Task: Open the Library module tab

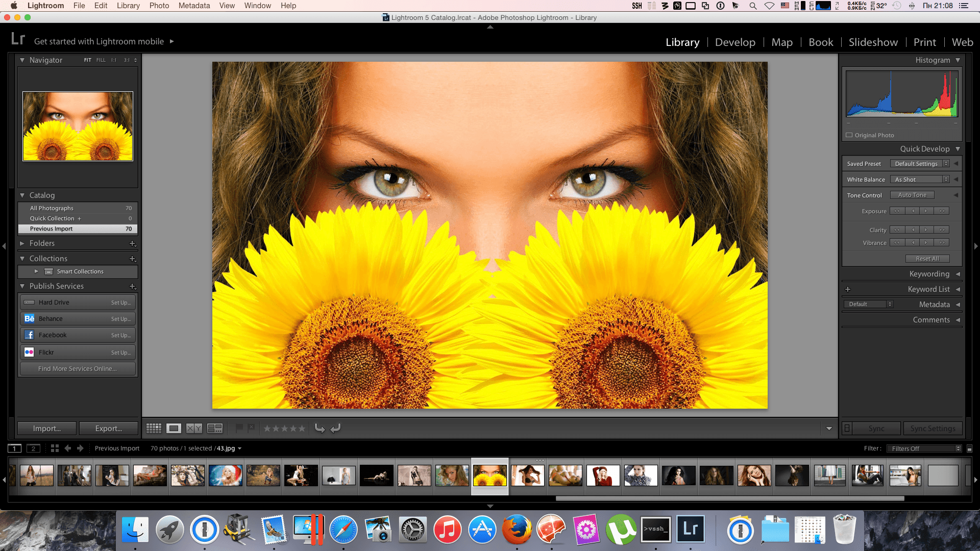Action: point(682,41)
